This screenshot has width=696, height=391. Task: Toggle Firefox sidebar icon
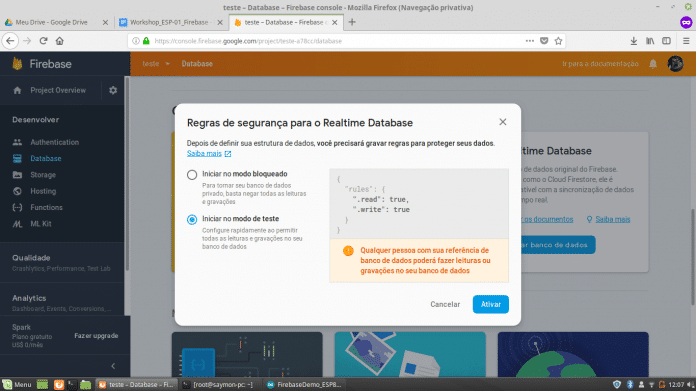click(x=666, y=41)
